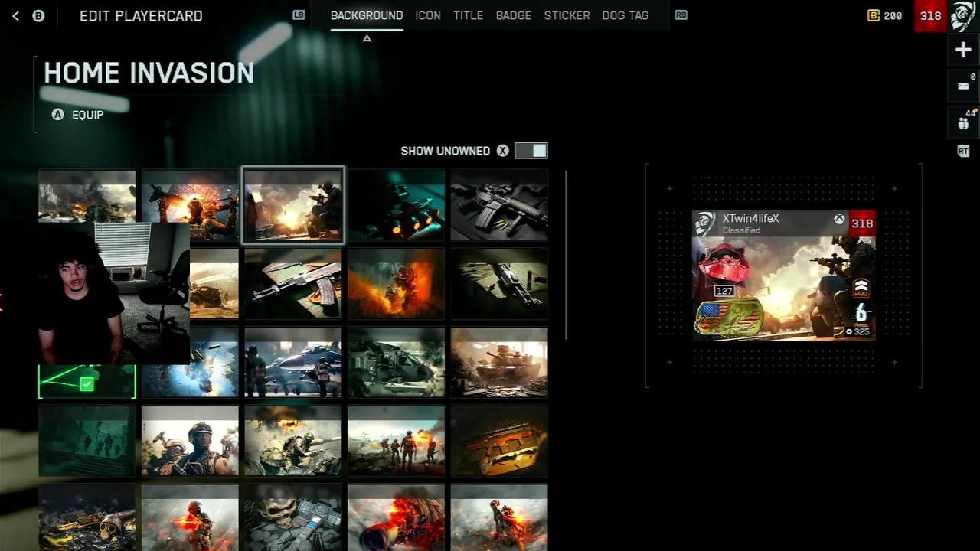Click the RB bumper icon

pos(681,15)
